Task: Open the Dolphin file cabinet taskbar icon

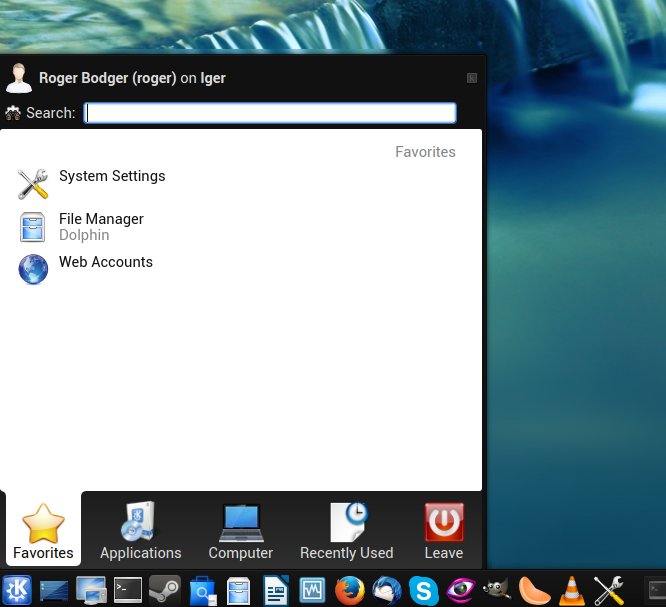Action: 238,590
